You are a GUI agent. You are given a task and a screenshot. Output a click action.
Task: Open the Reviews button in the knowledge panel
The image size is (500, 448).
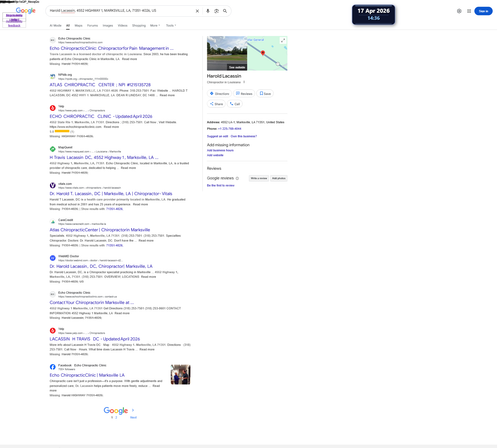[x=244, y=94]
